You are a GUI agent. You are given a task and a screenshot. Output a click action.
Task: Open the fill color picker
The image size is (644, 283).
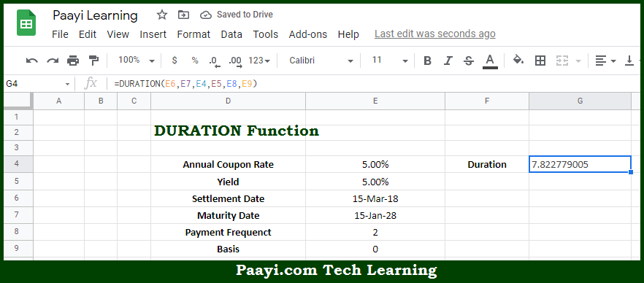518,61
